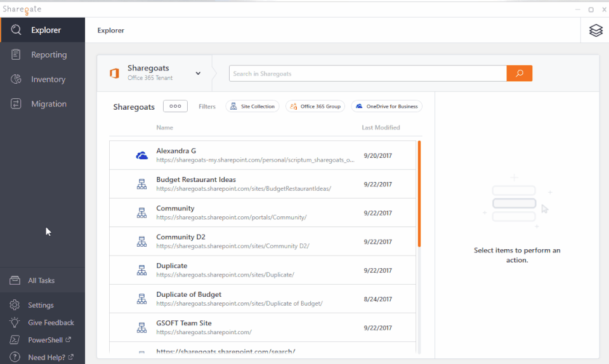The image size is (609, 364).
Task: Click the All Tasks tray icon
Action: click(x=15, y=280)
